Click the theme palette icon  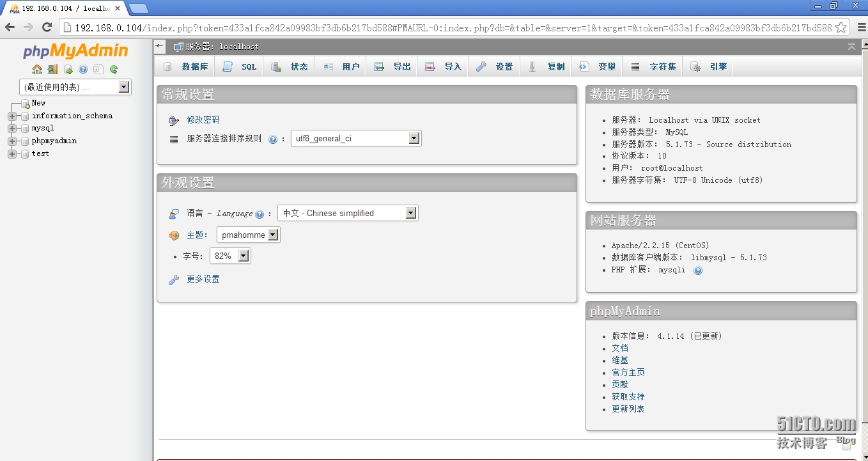(174, 235)
